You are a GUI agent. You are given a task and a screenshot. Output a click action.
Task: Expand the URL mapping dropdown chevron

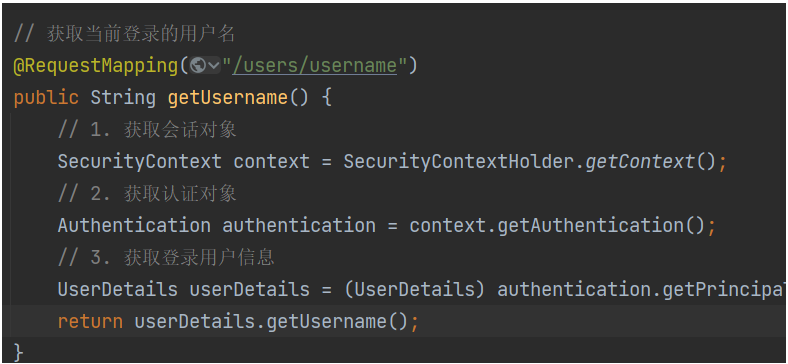point(214,66)
